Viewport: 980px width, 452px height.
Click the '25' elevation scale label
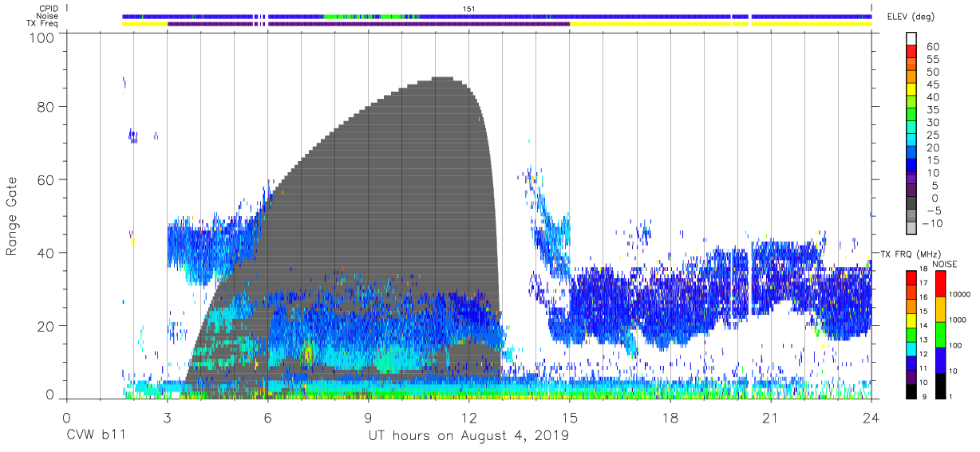(x=934, y=136)
